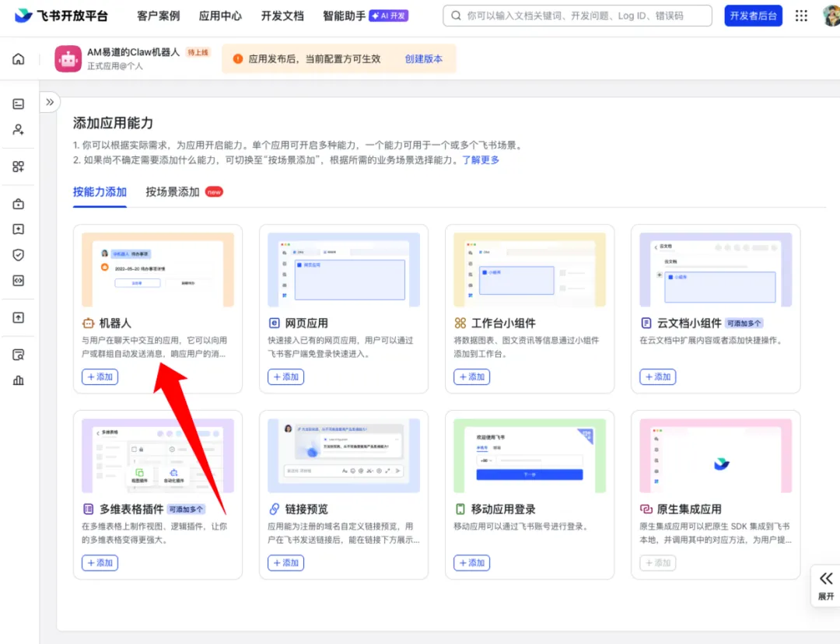Screen dimensions: 840x644
Task: Click the add-member icon in left sidebar
Action: click(19, 130)
